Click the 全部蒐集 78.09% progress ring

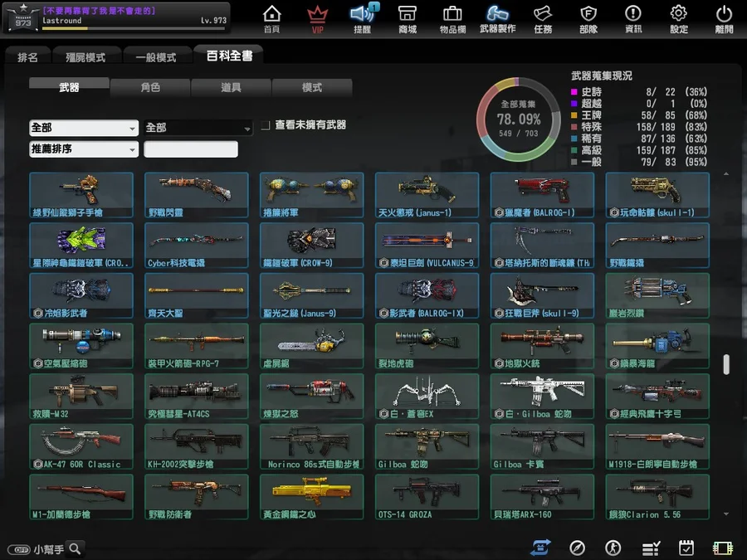tap(518, 119)
